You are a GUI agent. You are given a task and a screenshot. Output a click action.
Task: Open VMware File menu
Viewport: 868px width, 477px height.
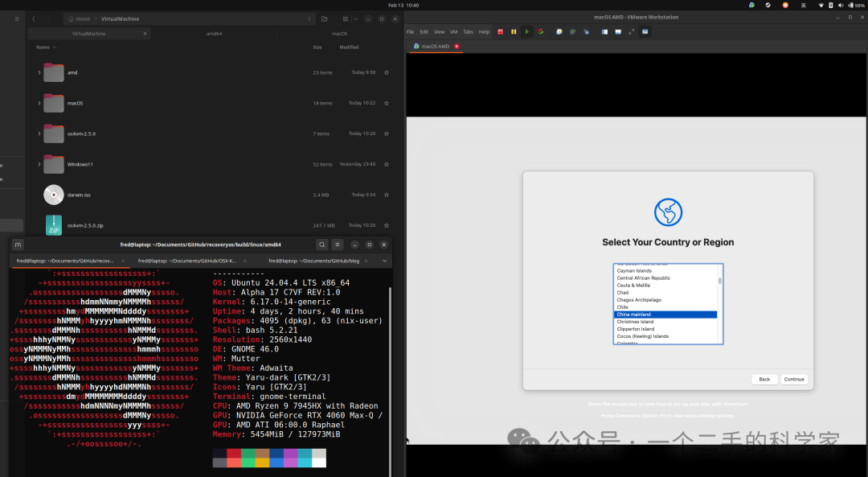click(x=410, y=31)
